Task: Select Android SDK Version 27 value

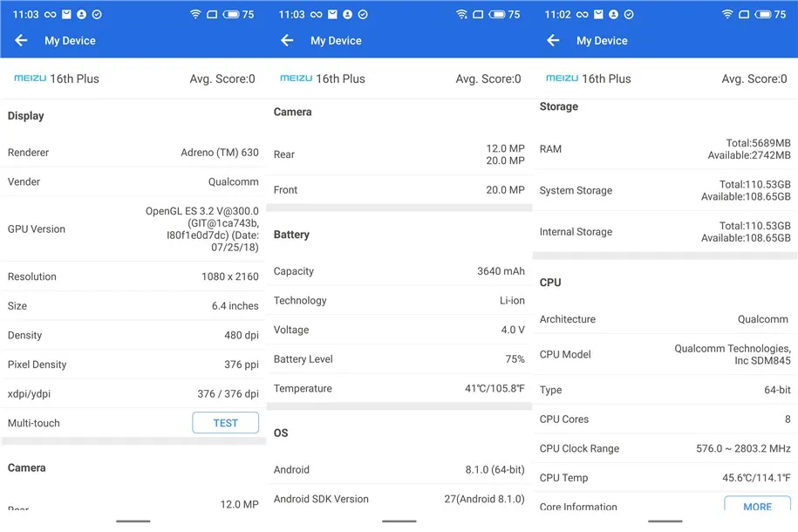Action: pyautogui.click(x=484, y=499)
